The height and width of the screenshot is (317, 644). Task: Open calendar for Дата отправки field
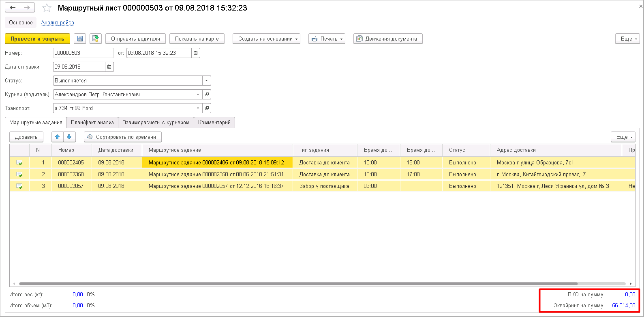(109, 67)
